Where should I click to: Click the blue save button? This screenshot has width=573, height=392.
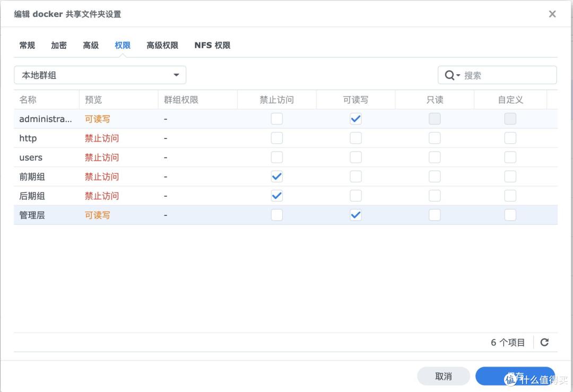coord(515,376)
